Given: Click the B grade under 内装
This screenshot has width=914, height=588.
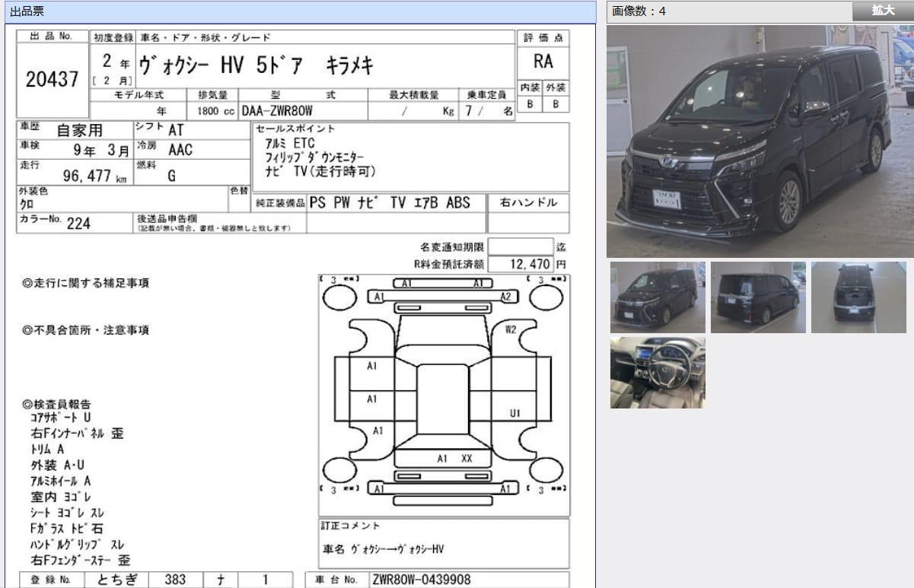Looking at the screenshot, I should (530, 105).
